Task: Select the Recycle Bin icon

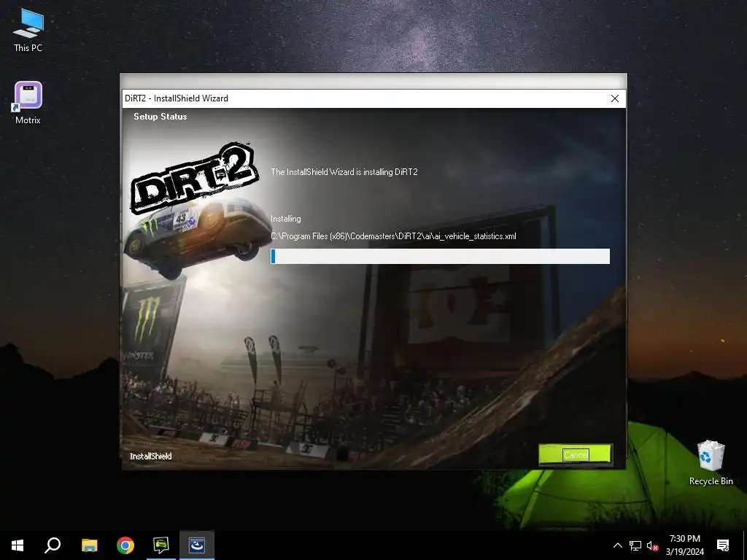Action: (x=711, y=462)
